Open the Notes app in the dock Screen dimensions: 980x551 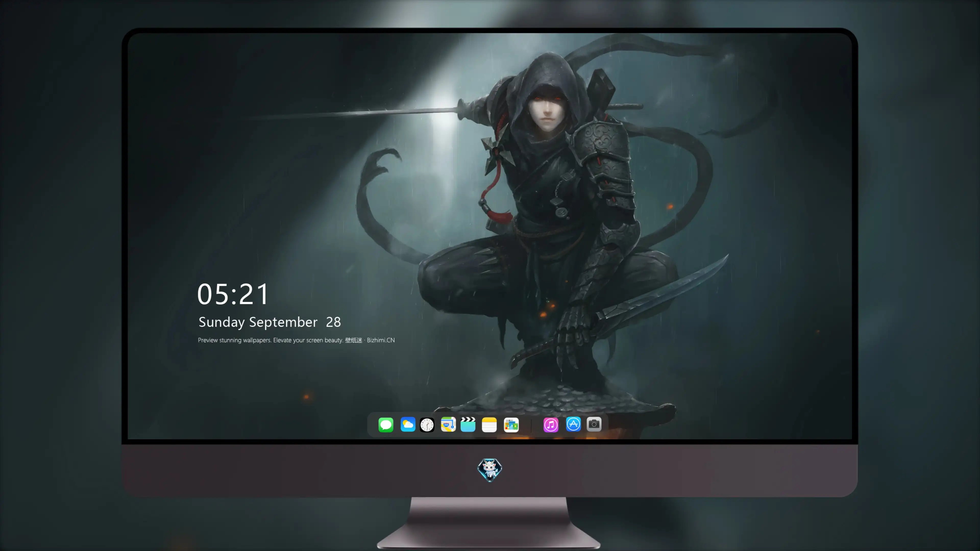pyautogui.click(x=489, y=425)
